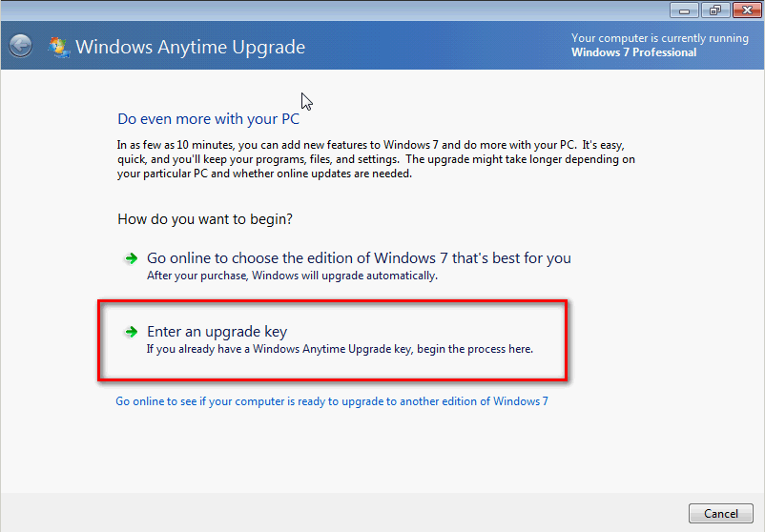
Task: Click 'Windows 7 Professional' edition text
Action: [x=633, y=52]
